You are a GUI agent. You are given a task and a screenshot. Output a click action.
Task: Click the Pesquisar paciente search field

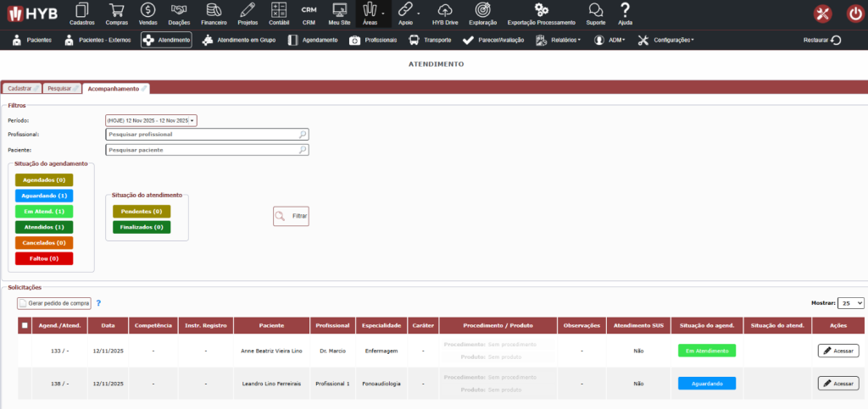tap(207, 150)
